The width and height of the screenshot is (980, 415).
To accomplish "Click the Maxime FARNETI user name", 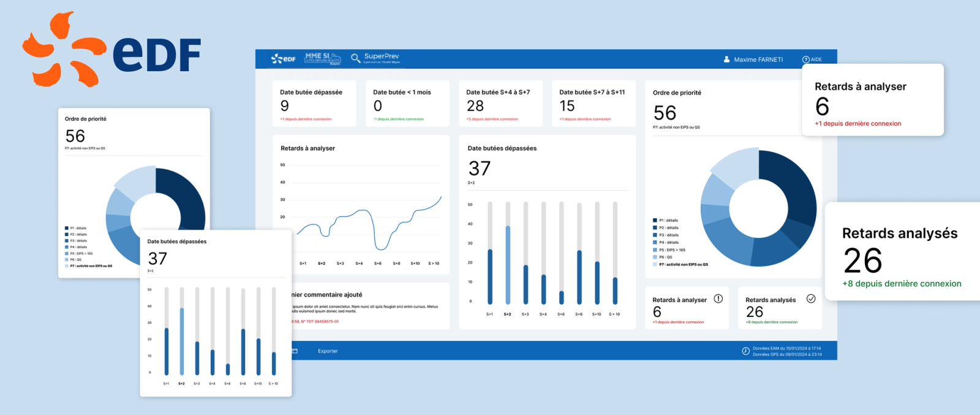I will (758, 59).
